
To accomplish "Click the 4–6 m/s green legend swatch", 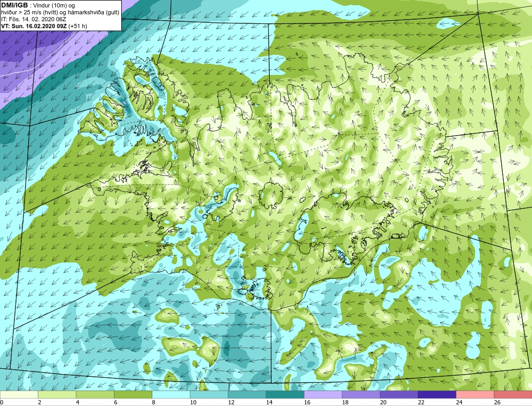I will click(95, 394).
